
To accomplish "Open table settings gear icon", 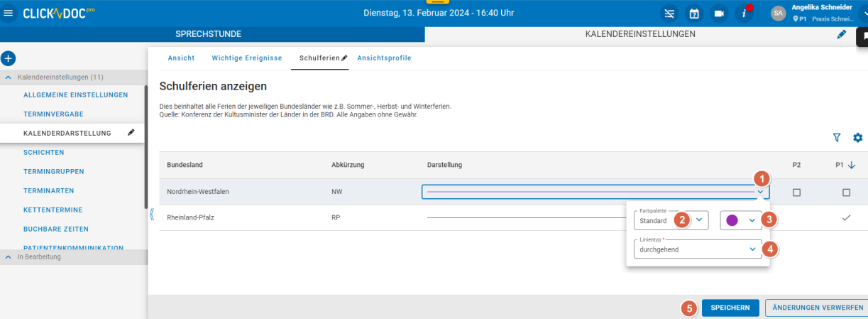I will point(857,138).
